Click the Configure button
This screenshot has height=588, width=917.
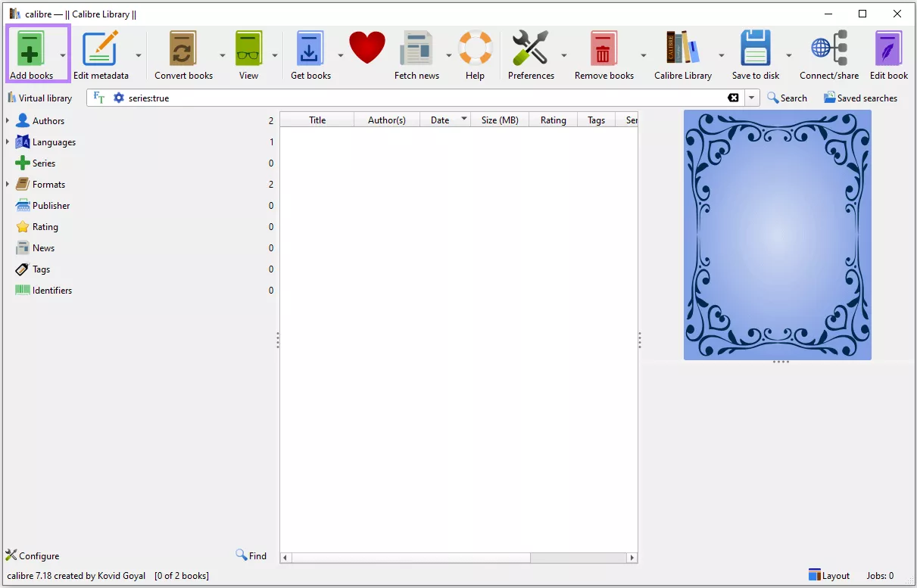coord(32,555)
